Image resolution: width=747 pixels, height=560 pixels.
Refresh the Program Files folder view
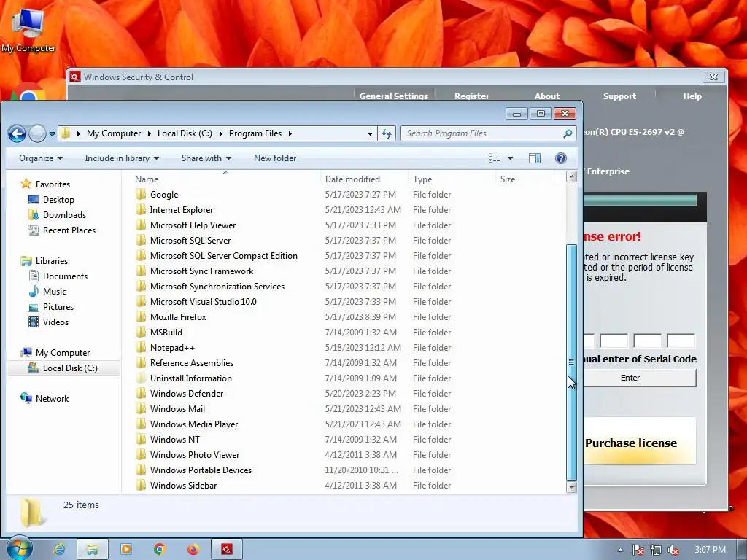(387, 134)
